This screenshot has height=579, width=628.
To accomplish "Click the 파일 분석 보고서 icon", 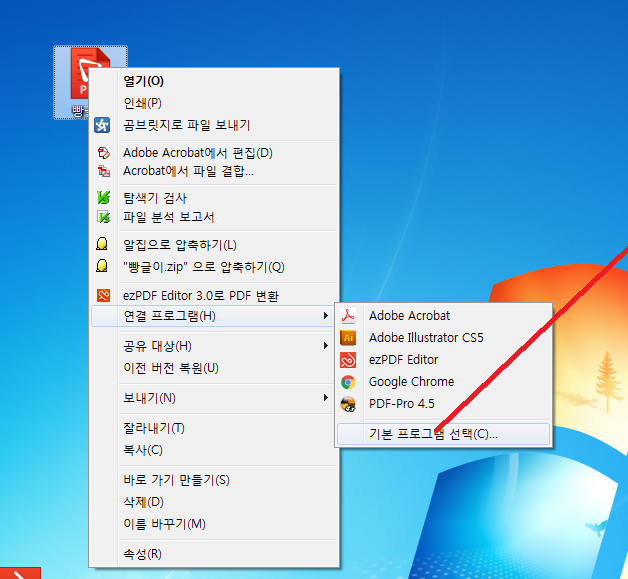I will pos(104,217).
